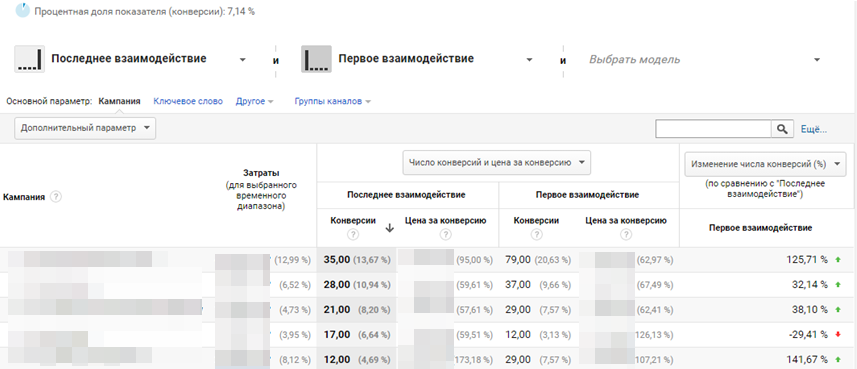Click help icon under Конверсии in Последнее взаимодействие
This screenshot has height=369, width=857.
click(x=353, y=234)
